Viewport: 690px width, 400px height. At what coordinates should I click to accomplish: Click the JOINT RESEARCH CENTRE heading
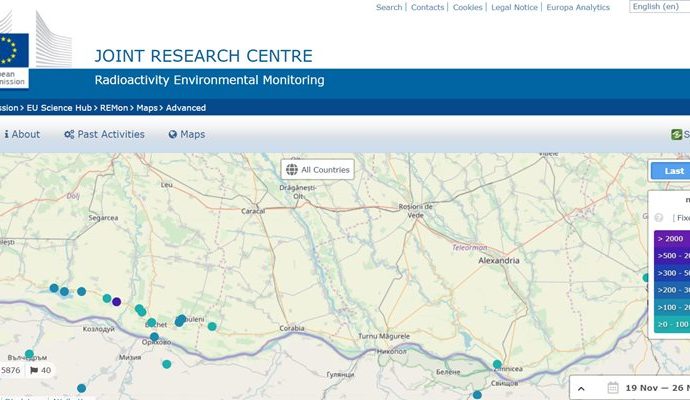tap(204, 56)
